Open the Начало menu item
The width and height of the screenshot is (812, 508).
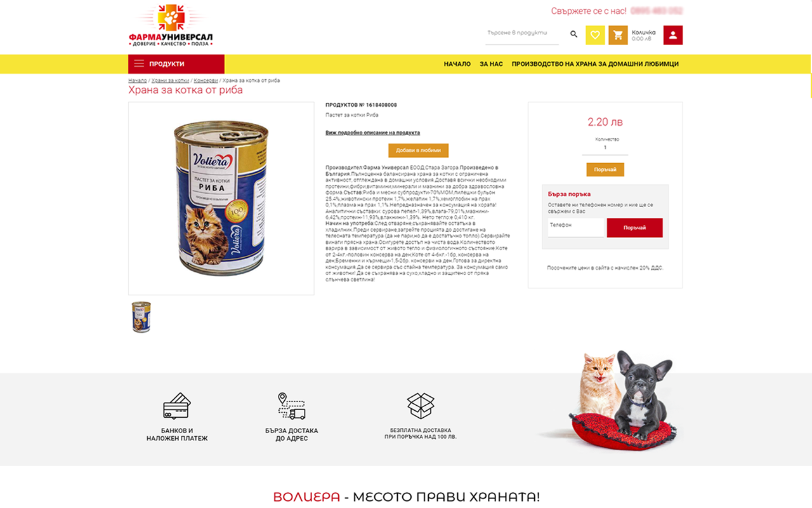click(x=457, y=64)
